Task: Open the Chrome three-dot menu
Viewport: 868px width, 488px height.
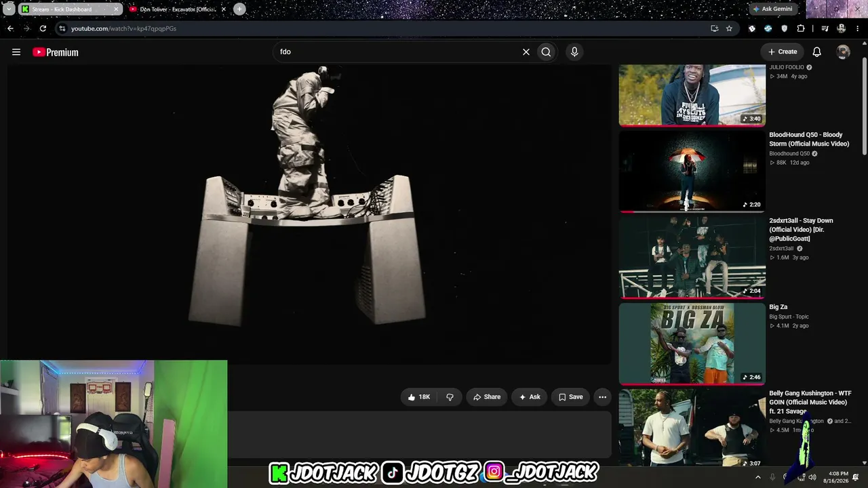Action: coord(858,28)
